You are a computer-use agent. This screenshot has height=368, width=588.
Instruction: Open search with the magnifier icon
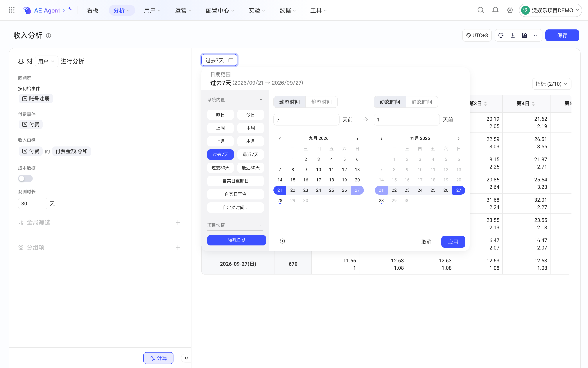click(481, 10)
